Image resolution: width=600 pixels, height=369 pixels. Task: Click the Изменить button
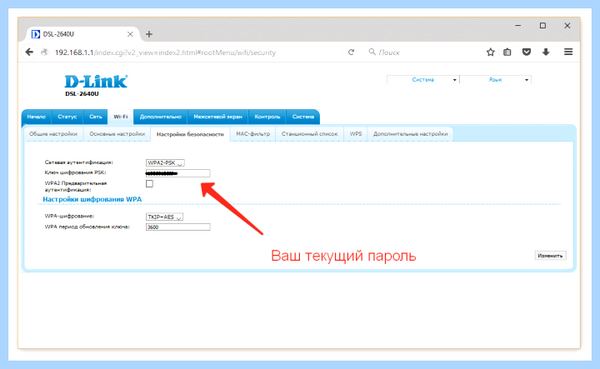pyautogui.click(x=550, y=256)
